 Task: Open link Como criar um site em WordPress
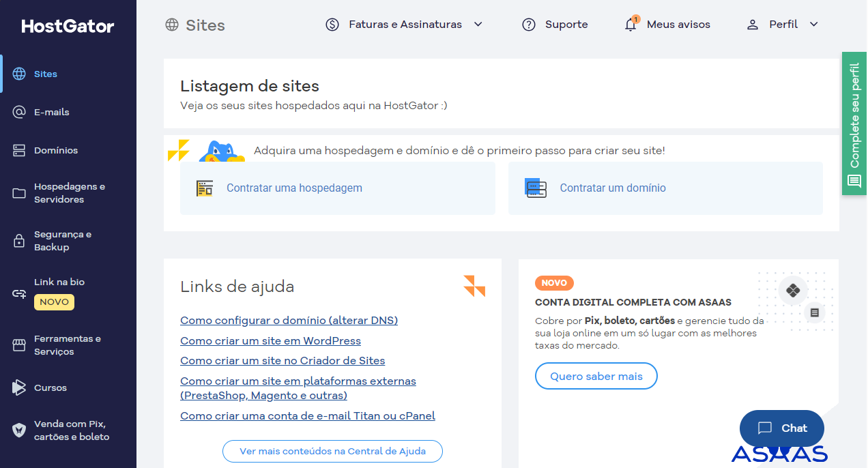pyautogui.click(x=270, y=341)
